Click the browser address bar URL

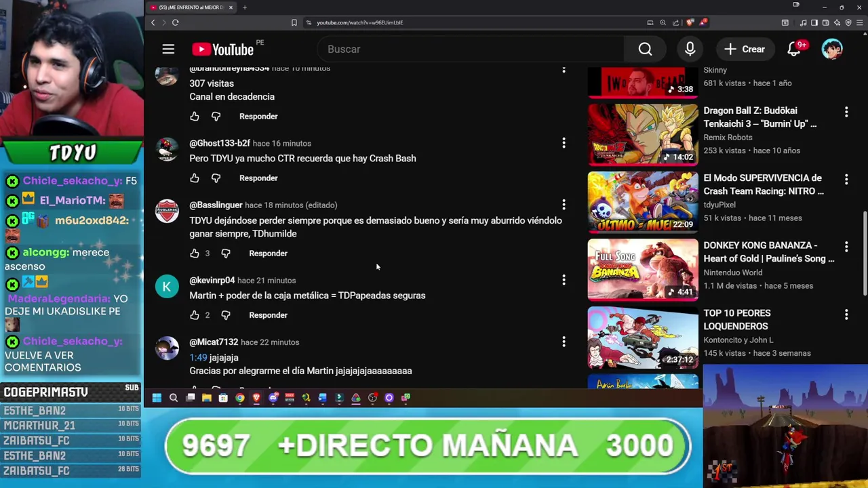[x=359, y=22]
